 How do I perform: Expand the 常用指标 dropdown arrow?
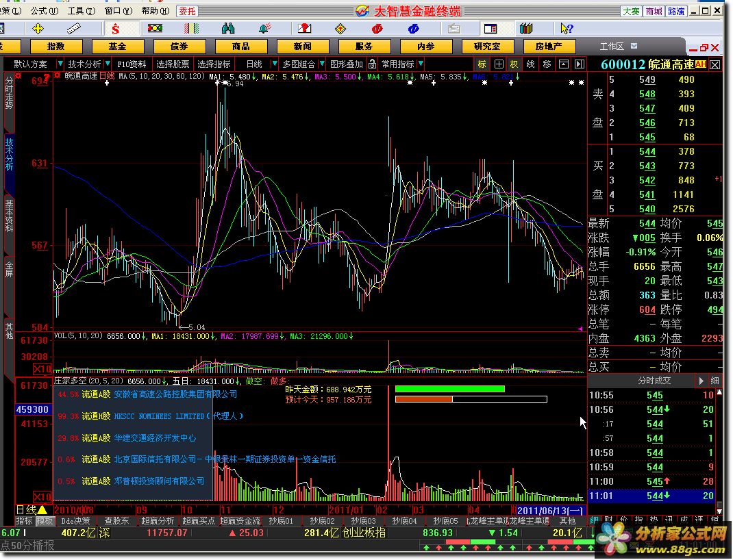421,64
